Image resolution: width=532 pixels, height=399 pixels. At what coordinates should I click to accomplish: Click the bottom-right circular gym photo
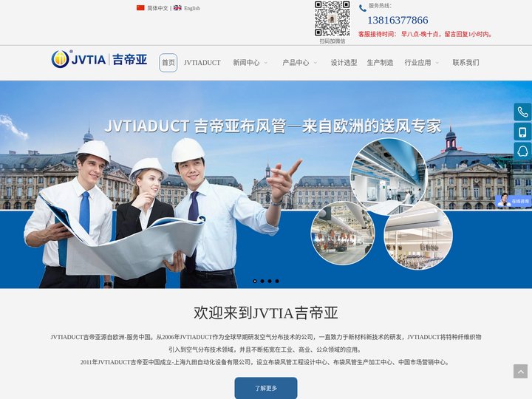point(418,236)
